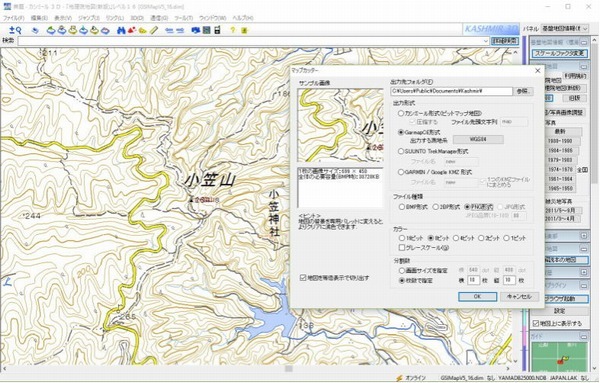Click スケールファクタ変更 button in side panel
The image size is (600, 383).
[559, 54]
